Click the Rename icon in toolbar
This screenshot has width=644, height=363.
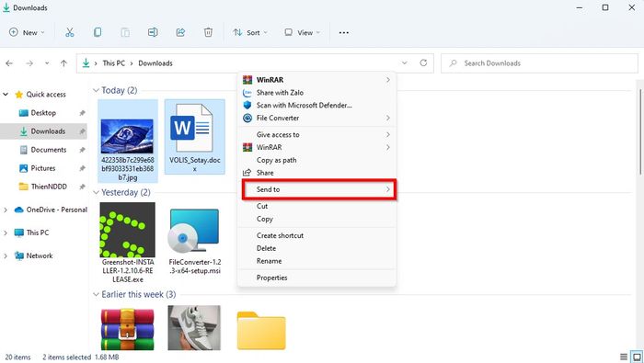click(153, 32)
